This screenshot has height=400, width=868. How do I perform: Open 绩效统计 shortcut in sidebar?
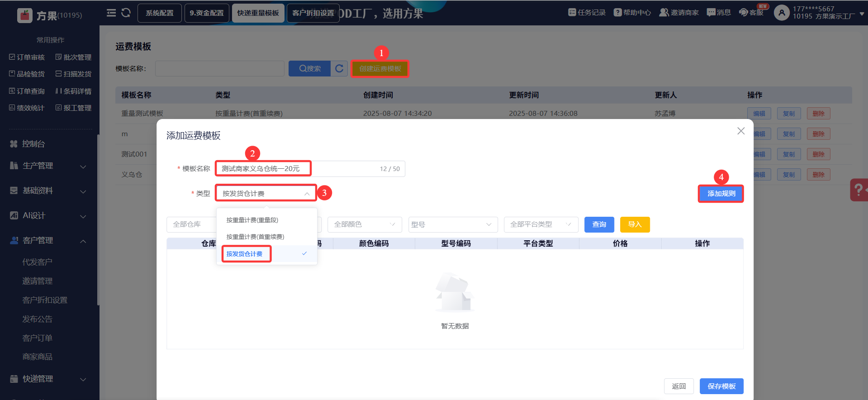click(x=27, y=108)
